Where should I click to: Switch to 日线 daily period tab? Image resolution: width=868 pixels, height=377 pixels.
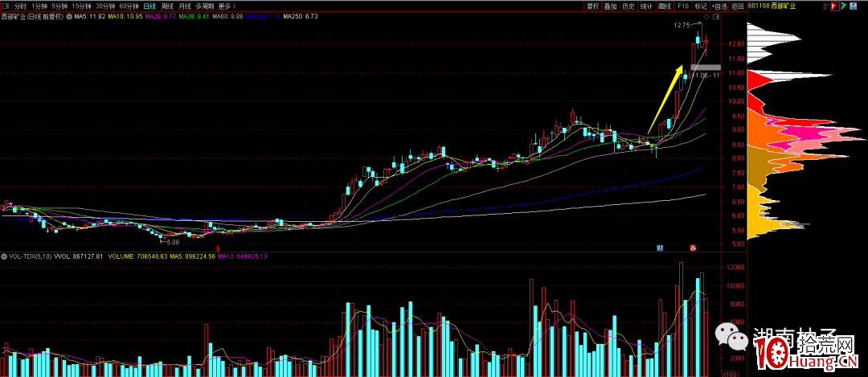tap(149, 6)
